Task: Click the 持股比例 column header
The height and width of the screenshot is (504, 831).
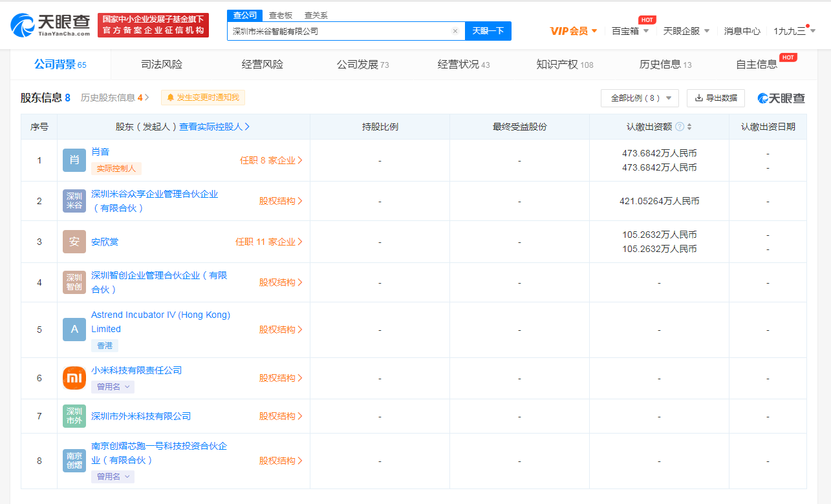Action: [x=380, y=127]
